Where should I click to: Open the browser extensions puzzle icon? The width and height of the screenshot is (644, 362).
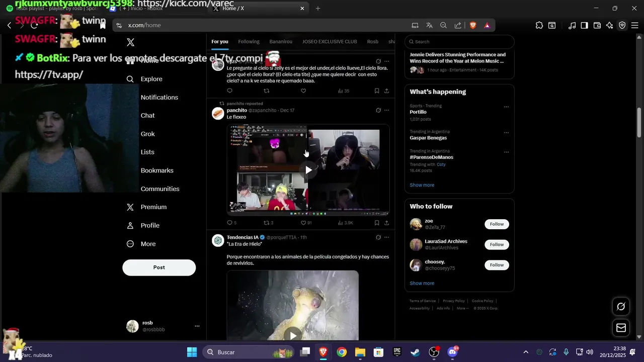(x=539, y=25)
